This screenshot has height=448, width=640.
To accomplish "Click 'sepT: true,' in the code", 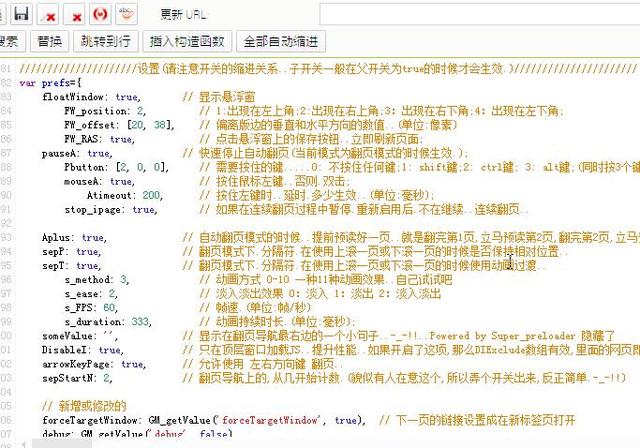I will (71, 266).
